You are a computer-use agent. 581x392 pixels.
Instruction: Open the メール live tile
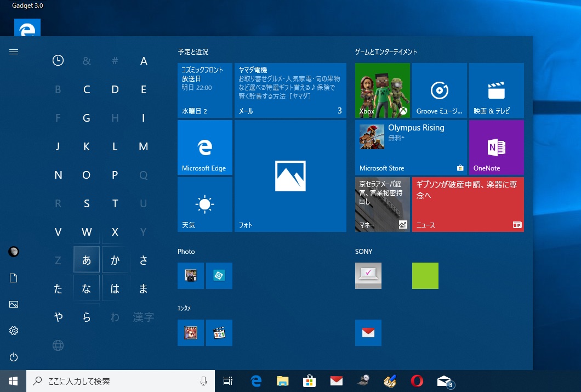click(x=290, y=90)
